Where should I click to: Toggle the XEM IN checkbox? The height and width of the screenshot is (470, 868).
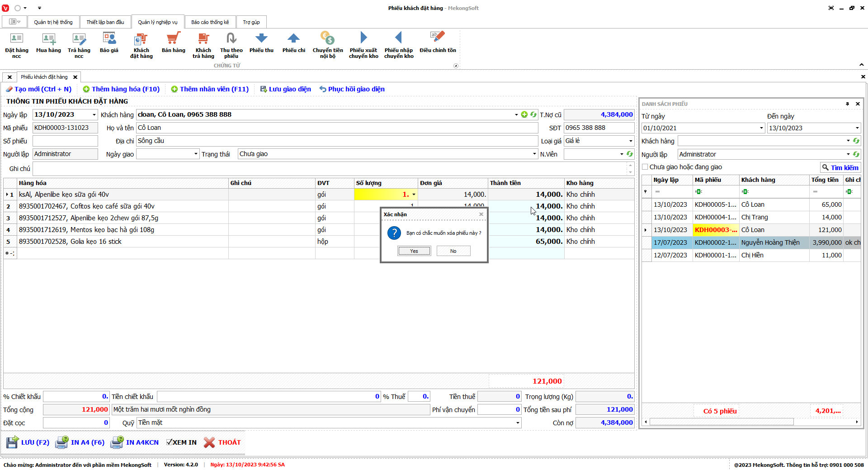coord(170,442)
